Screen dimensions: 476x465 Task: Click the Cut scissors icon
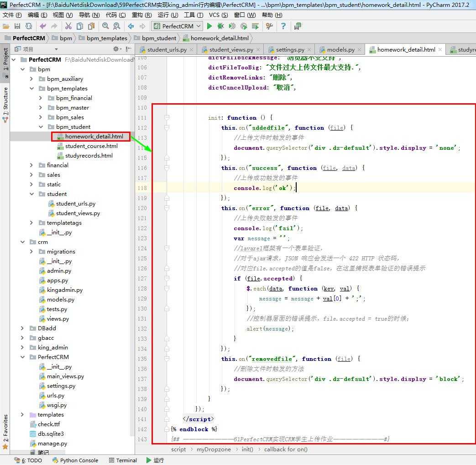[x=68, y=26]
